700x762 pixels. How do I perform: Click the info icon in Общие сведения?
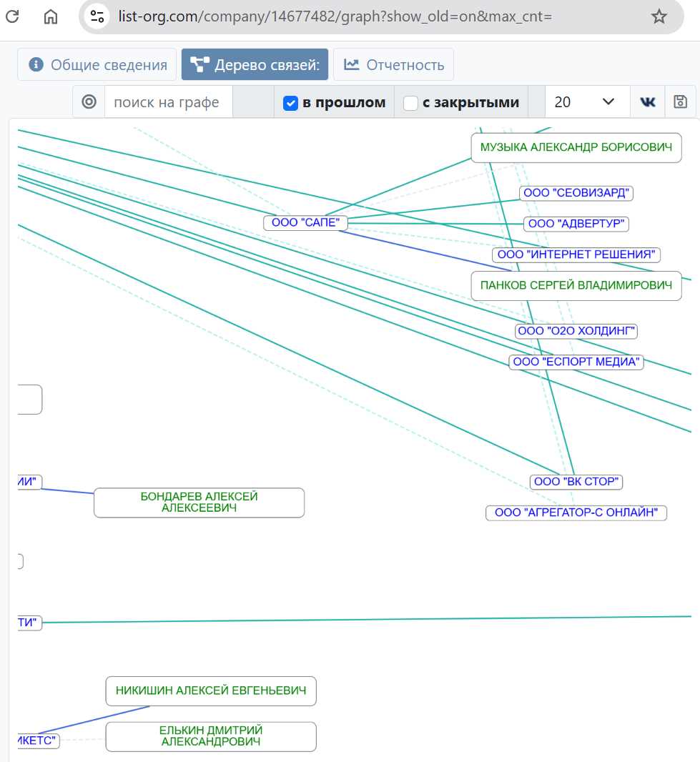(x=36, y=64)
